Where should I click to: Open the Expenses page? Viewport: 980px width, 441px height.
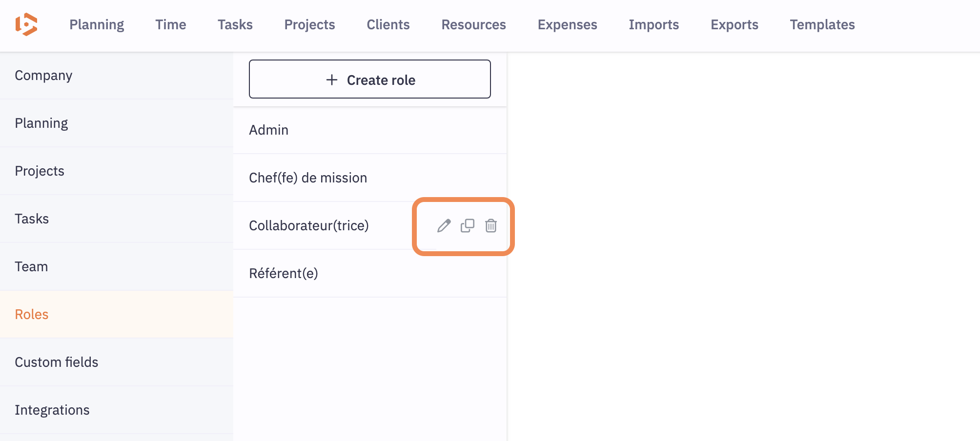567,25
